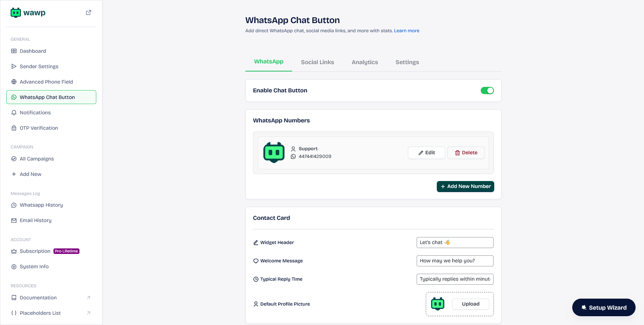Launch the Setup Wizard
Viewport: 644px width, 325px height.
[604, 308]
